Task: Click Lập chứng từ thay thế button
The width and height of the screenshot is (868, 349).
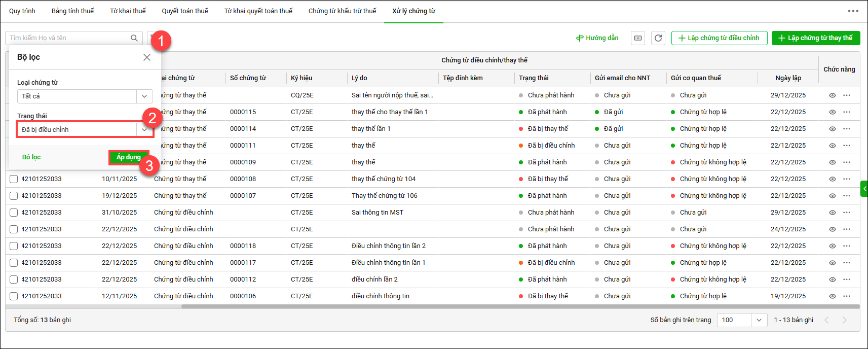Action: tap(815, 38)
